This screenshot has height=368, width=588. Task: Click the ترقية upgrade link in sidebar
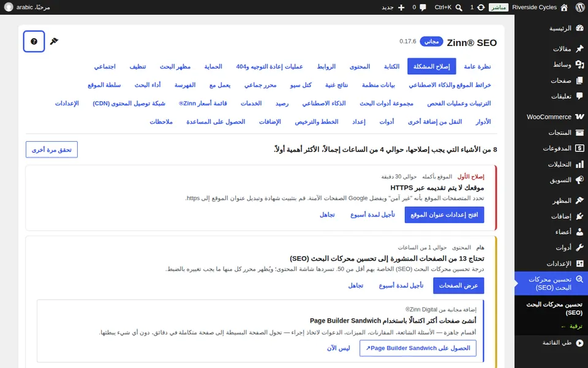click(573, 326)
